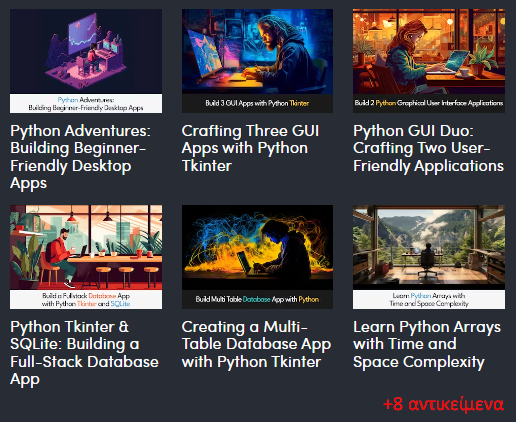Click caption Build 2 Python Graphical User Interface Applications
The height and width of the screenshot is (422, 516).
coord(429,103)
